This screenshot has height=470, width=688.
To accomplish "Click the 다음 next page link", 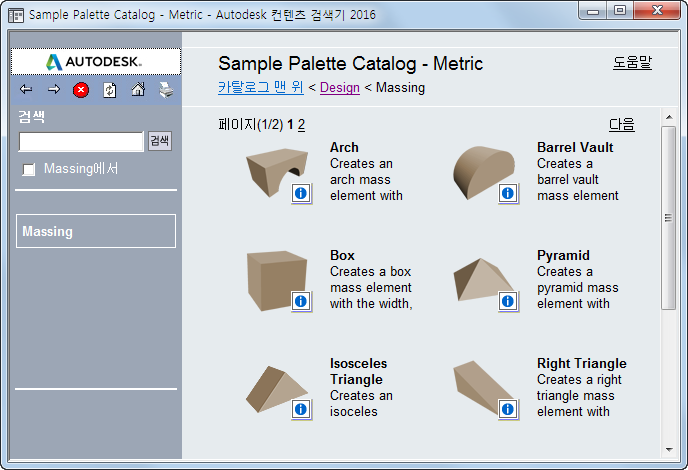I will click(621, 125).
